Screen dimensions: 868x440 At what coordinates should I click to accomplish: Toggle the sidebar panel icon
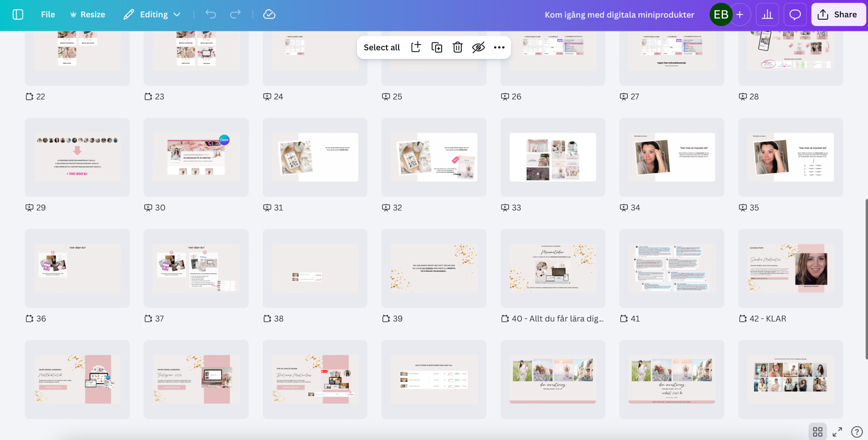coord(18,15)
